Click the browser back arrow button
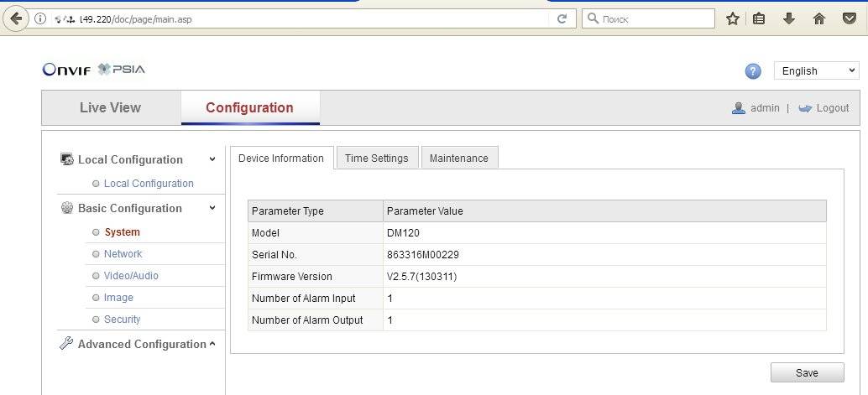Screen dimensions: 868x395 pos(15,18)
